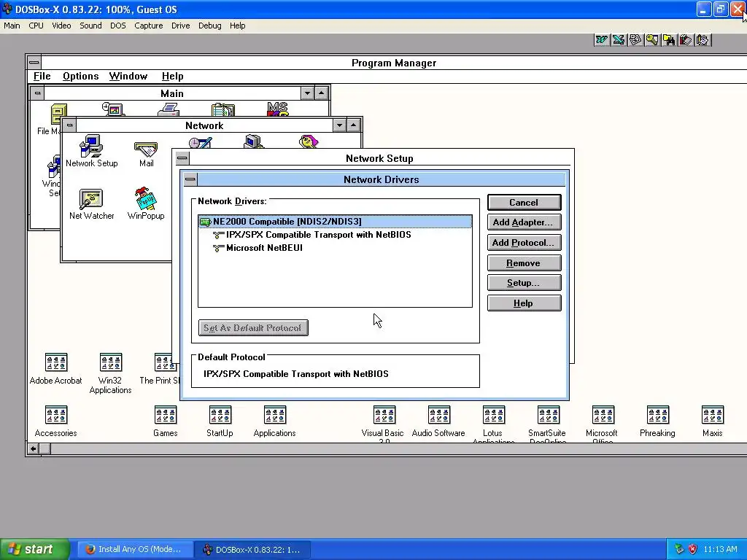
Task: Open the Main group window control menu
Action: [x=37, y=93]
